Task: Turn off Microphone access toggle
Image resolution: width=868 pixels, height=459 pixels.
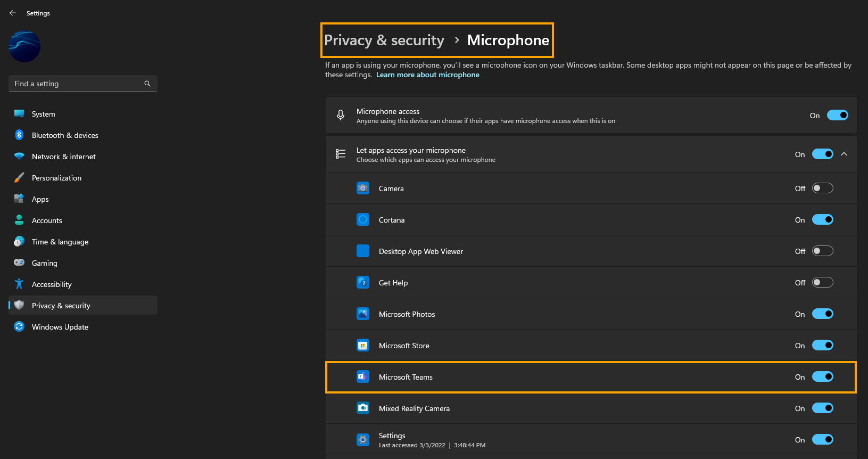Action: pyautogui.click(x=837, y=115)
